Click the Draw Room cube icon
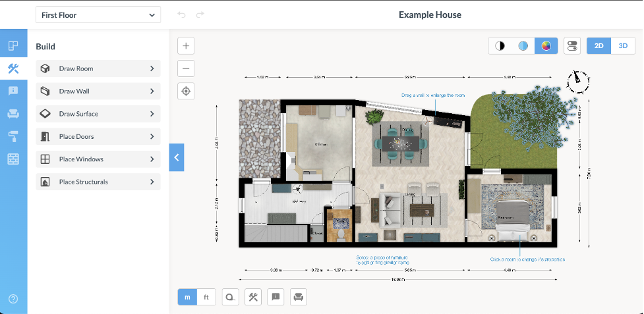Image resolution: width=644 pixels, height=314 pixels. click(x=45, y=68)
